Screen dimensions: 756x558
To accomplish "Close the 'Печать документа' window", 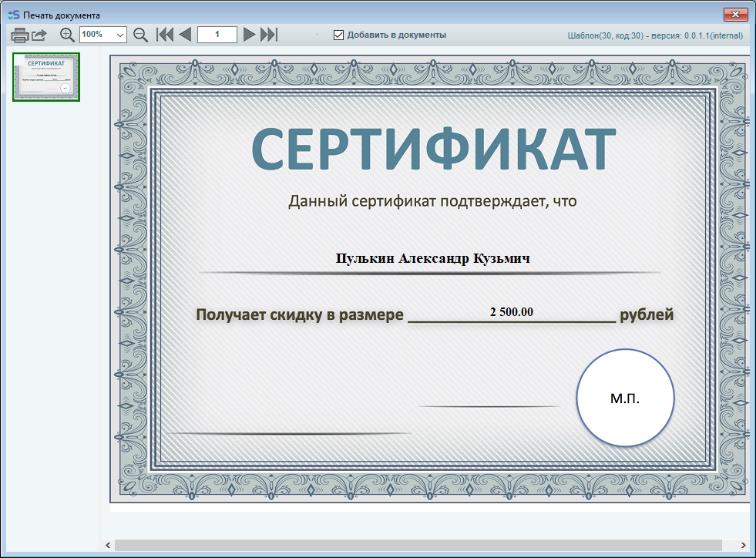I will pyautogui.click(x=736, y=15).
